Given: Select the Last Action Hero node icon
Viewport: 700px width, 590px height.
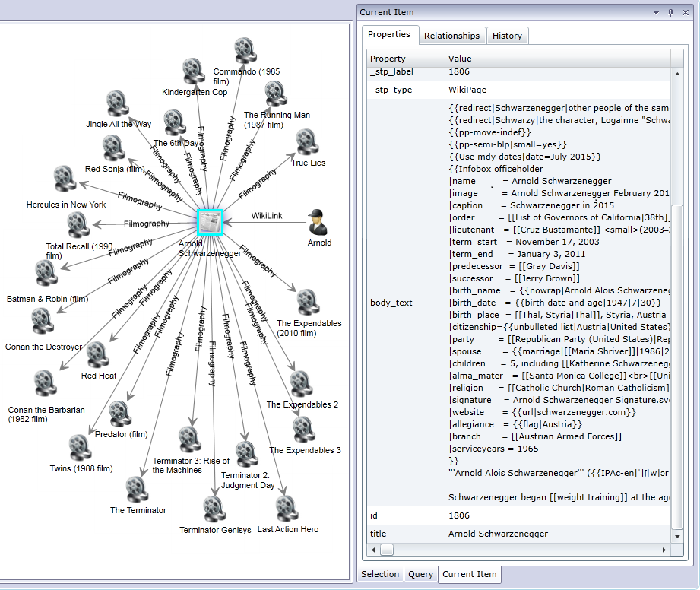Looking at the screenshot, I should (287, 509).
